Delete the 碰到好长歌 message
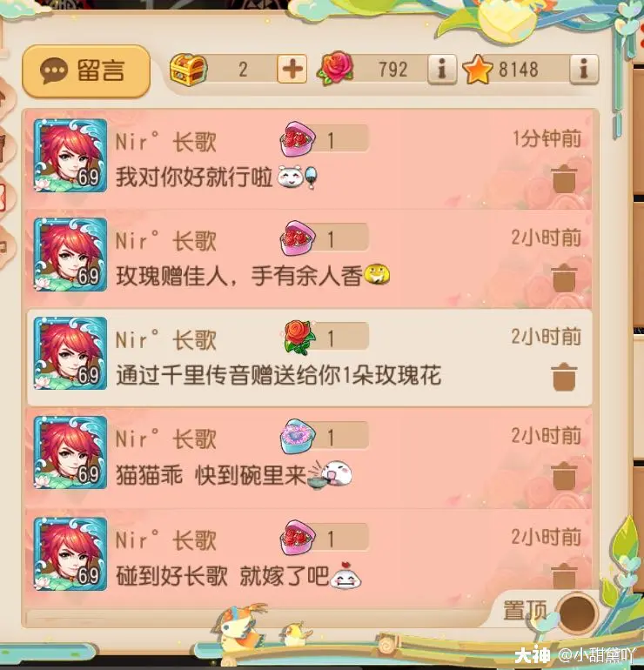Image resolution: width=644 pixels, height=670 pixels. 564,576
